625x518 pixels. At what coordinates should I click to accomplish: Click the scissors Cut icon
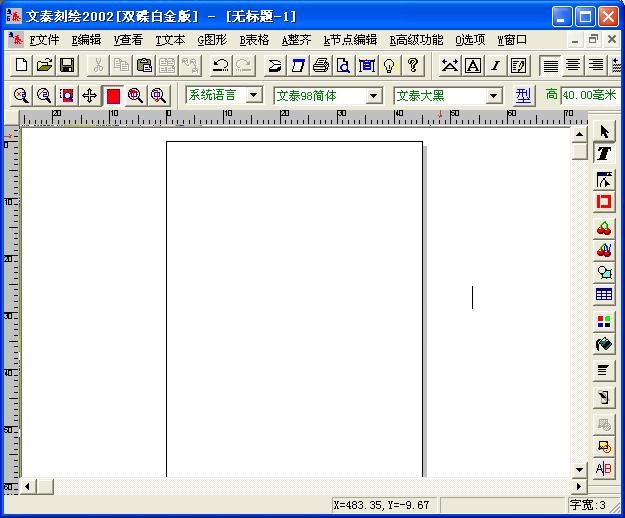(98, 65)
